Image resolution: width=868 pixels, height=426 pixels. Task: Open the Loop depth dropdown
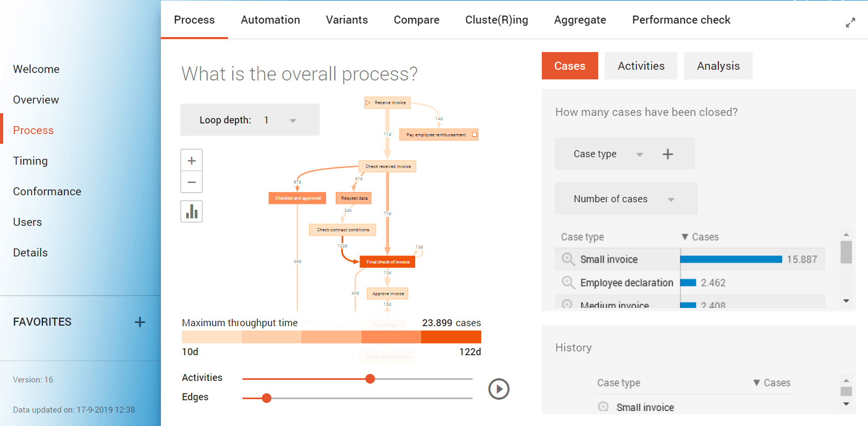tap(292, 121)
